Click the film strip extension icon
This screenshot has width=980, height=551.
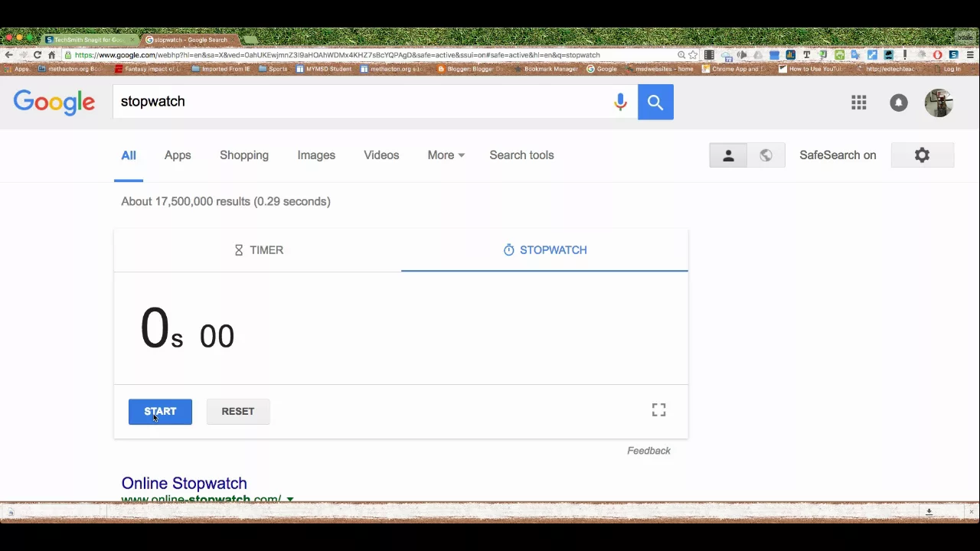[709, 55]
